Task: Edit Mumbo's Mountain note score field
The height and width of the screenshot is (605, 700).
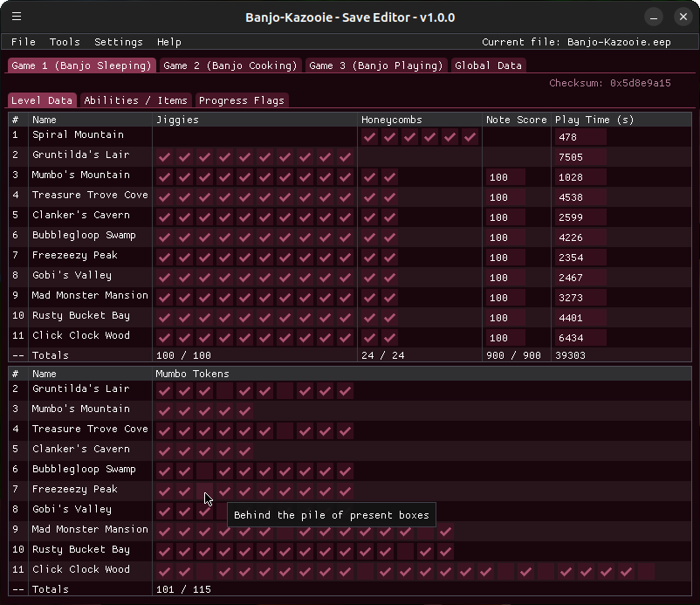Action: tap(505, 177)
